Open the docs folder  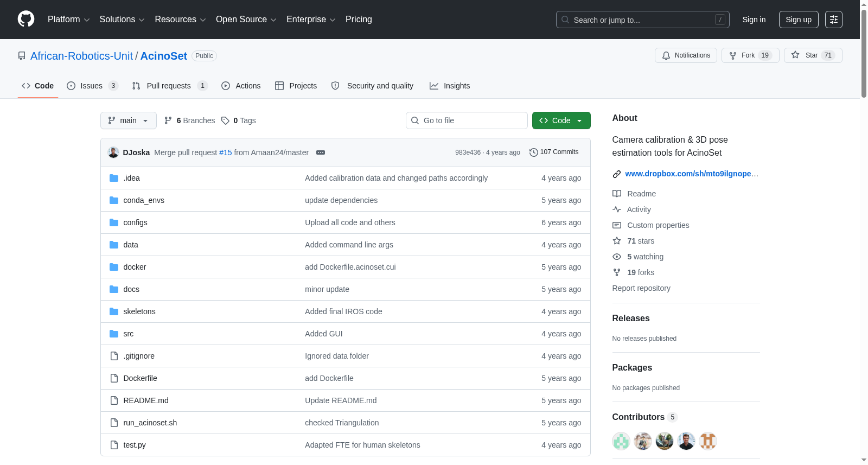point(131,289)
